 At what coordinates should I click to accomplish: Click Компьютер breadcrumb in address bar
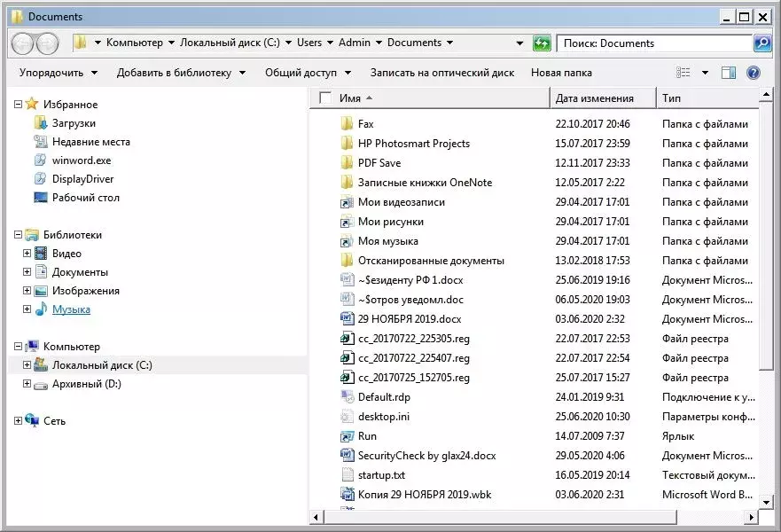click(135, 43)
